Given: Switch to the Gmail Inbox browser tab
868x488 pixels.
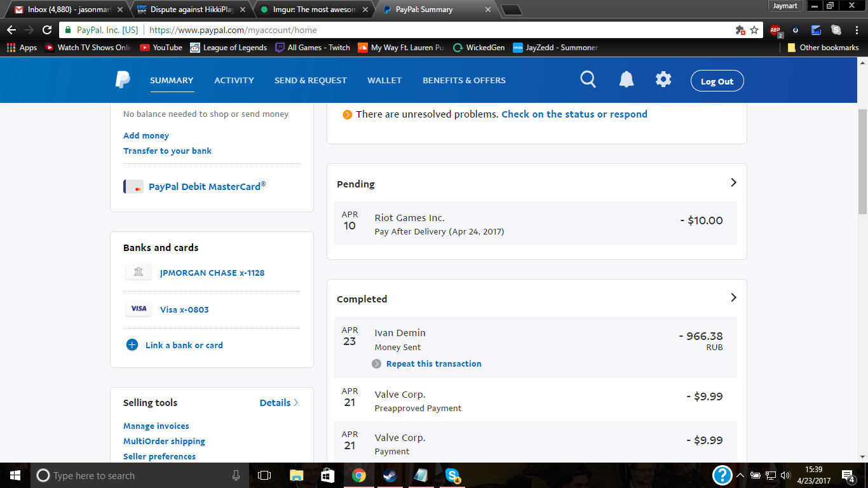Looking at the screenshot, I should [x=66, y=10].
